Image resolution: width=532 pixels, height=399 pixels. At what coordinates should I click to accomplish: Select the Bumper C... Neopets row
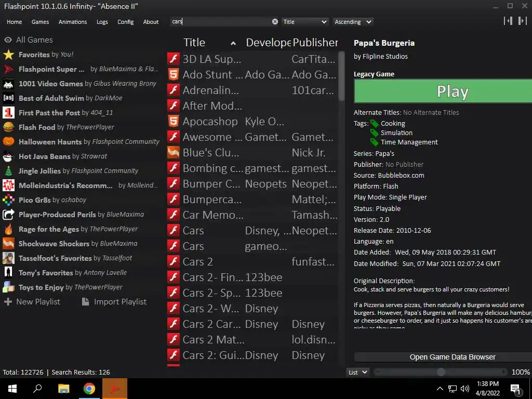tap(252, 183)
